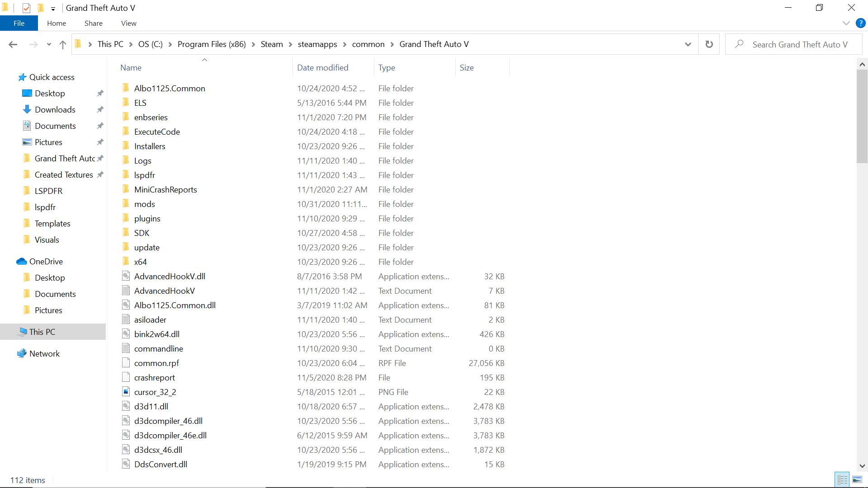This screenshot has width=868, height=488.
Task: Click the Refresh button in address bar
Action: 709,44
